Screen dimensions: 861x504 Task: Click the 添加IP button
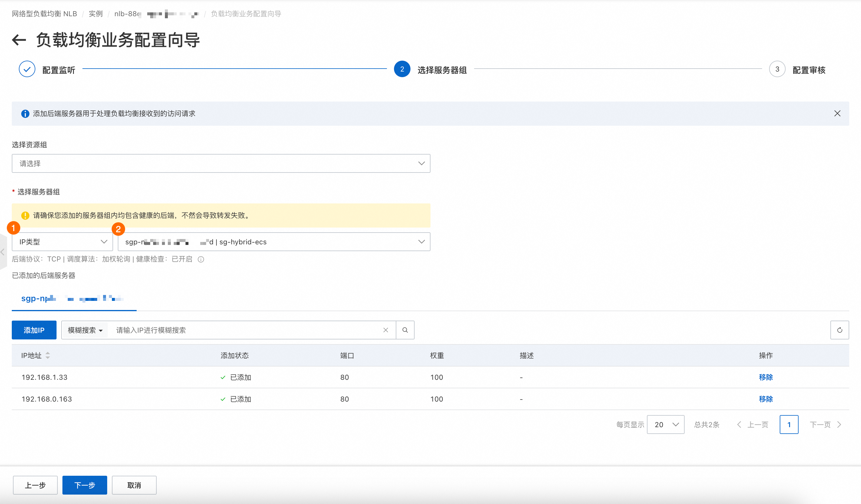(x=34, y=330)
